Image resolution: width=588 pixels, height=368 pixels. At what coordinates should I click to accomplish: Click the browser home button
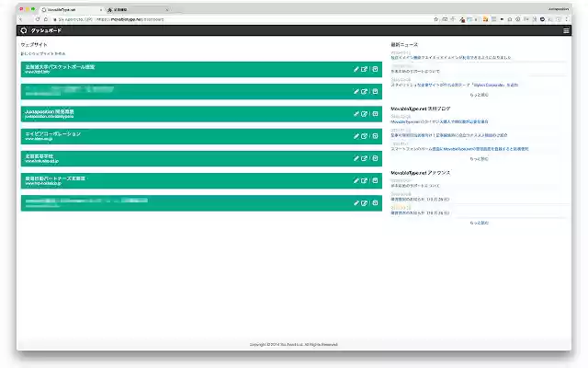coord(46,19)
